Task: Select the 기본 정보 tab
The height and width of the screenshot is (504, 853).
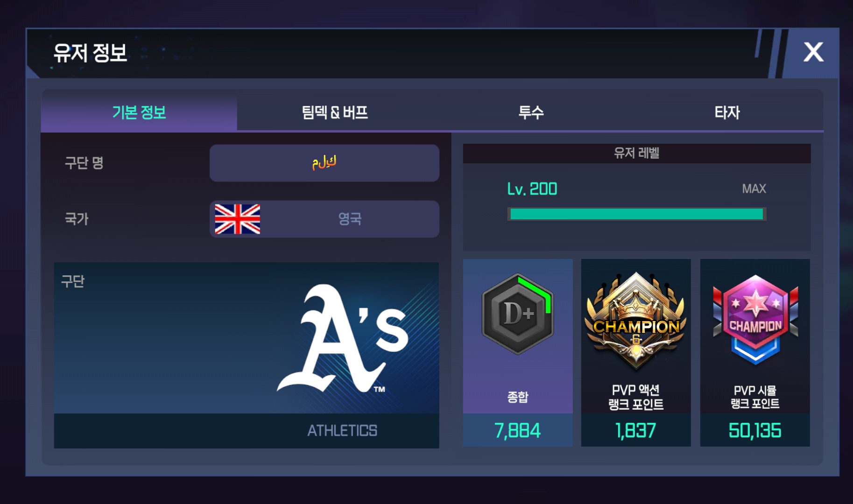Action: coord(139,112)
